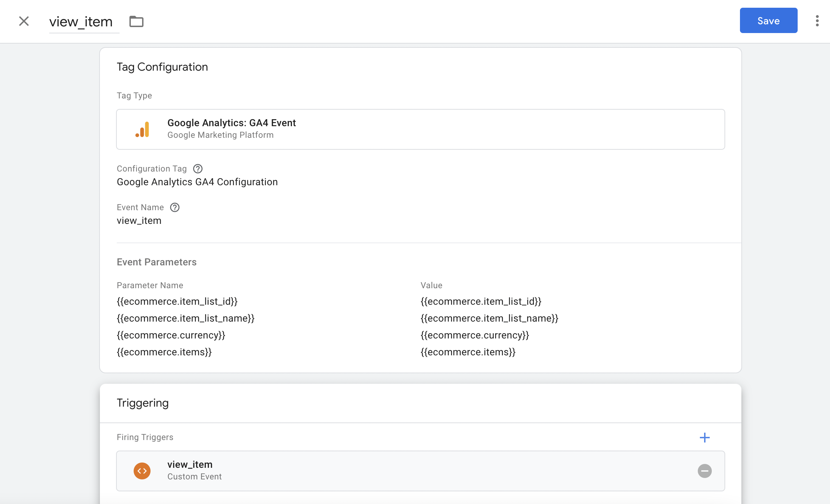This screenshot has height=504, width=830.
Task: Open the view_item Custom Event trigger
Action: (420, 471)
